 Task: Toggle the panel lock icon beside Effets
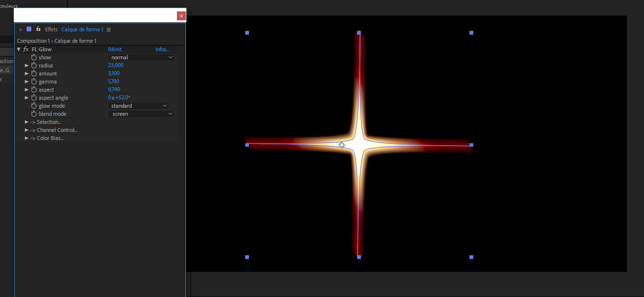point(38,29)
